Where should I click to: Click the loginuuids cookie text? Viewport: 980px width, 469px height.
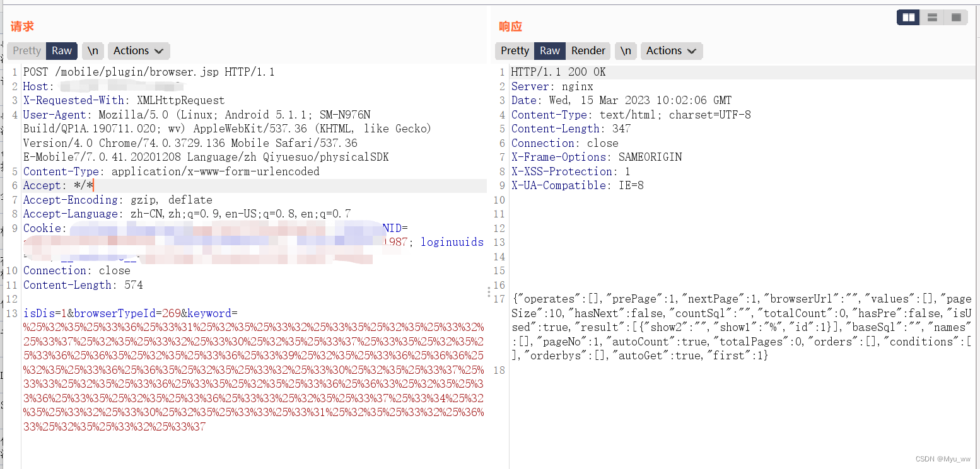tap(452, 242)
